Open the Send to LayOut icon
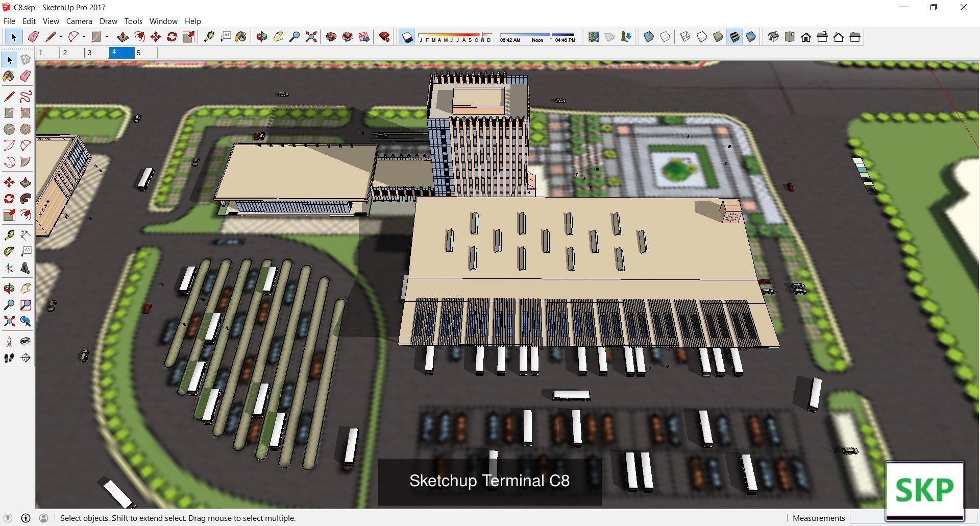The width and height of the screenshot is (980, 526). coord(364,37)
